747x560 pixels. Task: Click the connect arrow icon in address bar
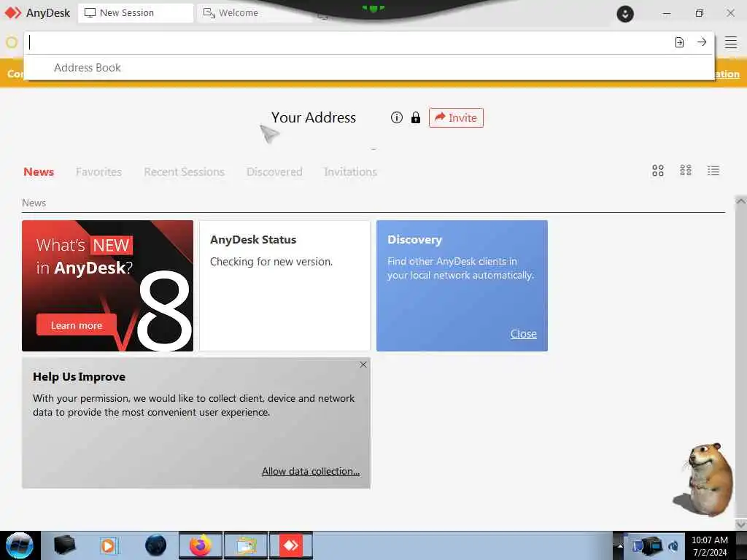point(702,42)
